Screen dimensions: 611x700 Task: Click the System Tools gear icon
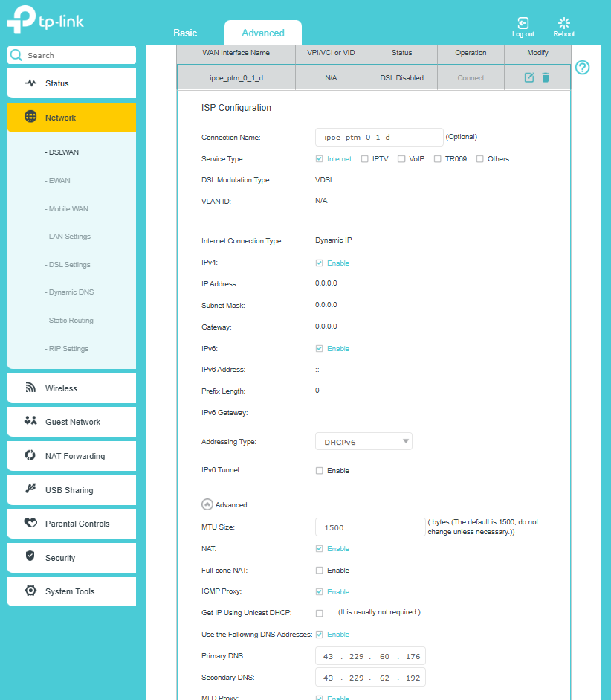click(x=30, y=591)
